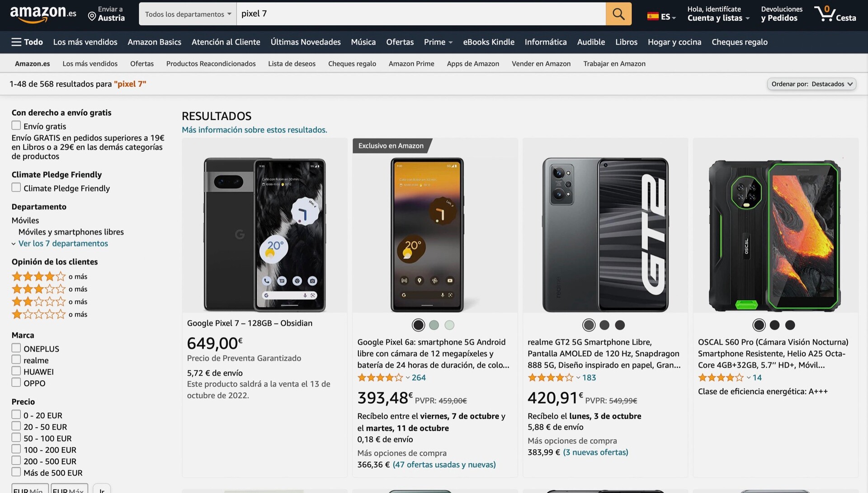Click the Amazon.es logo
The image size is (868, 493).
[x=43, y=14]
